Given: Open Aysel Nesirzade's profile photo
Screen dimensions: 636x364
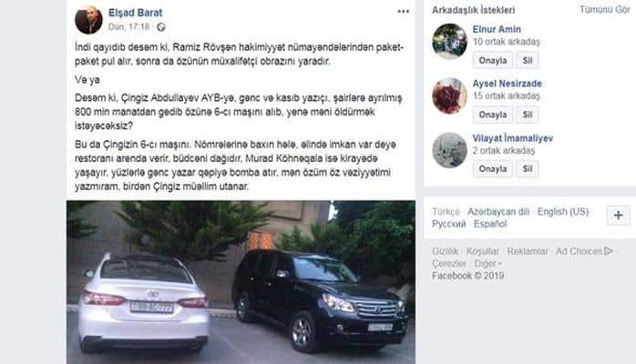Looking at the screenshot, I should 449,96.
